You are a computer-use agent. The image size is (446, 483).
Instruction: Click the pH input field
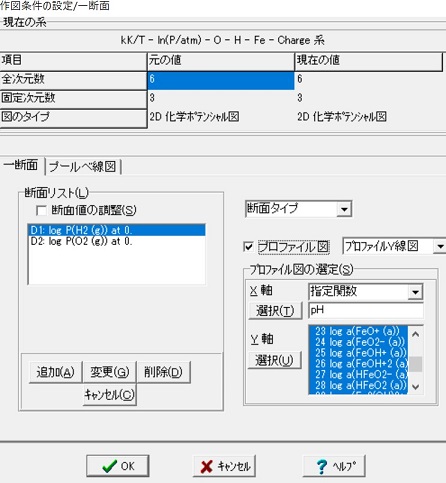tap(366, 310)
